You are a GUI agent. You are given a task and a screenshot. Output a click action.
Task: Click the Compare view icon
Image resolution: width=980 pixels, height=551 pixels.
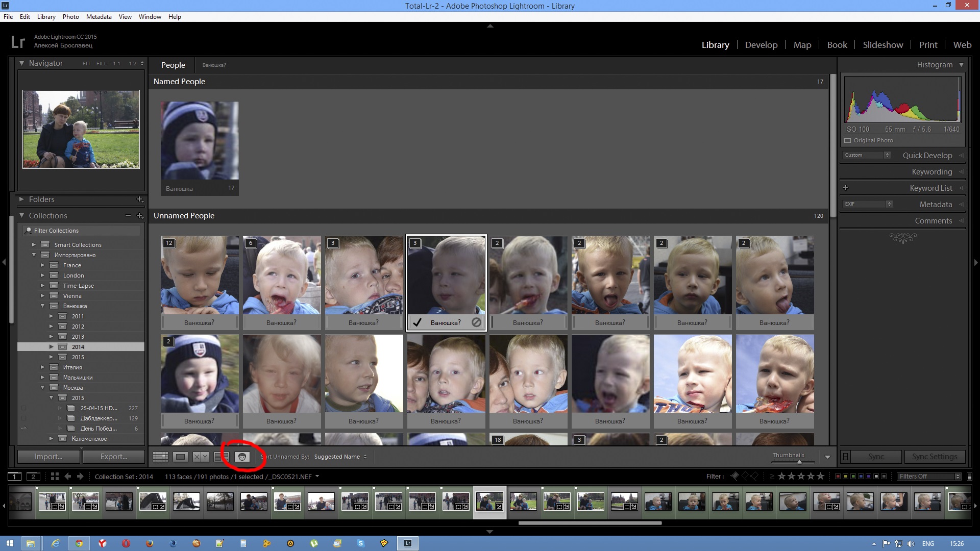[x=200, y=456]
